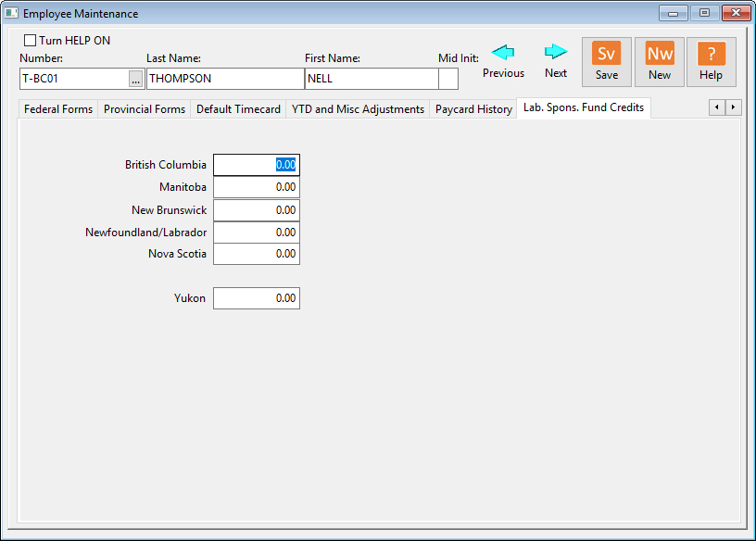Image resolution: width=756 pixels, height=541 pixels.
Task: Click the Mid Init text box
Action: pos(448,79)
